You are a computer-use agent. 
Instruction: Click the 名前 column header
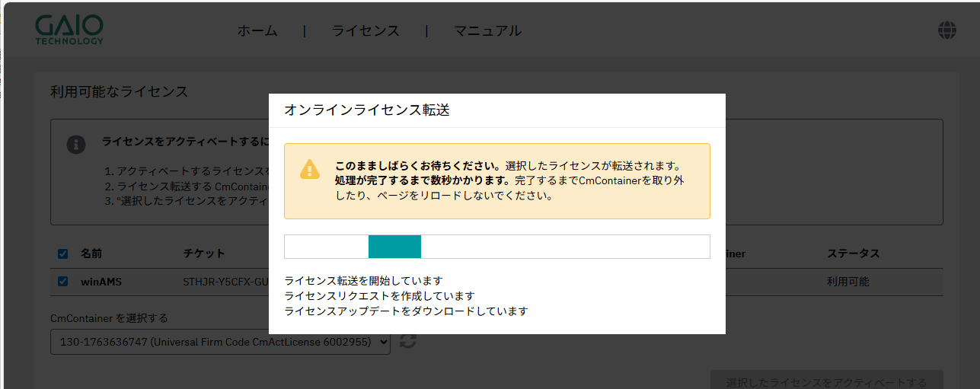click(x=91, y=253)
